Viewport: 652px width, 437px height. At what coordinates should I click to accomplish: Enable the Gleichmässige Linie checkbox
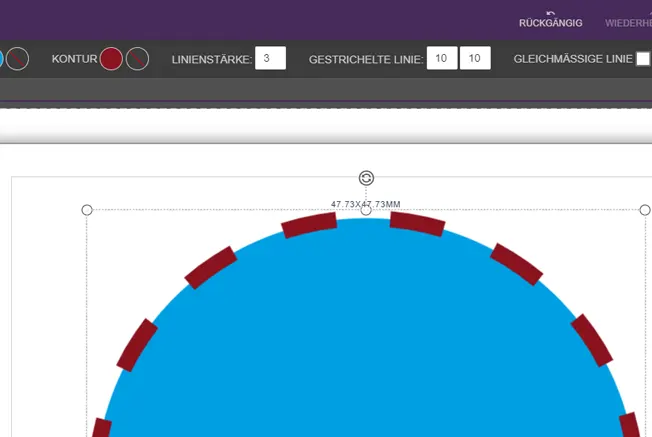[x=643, y=59]
